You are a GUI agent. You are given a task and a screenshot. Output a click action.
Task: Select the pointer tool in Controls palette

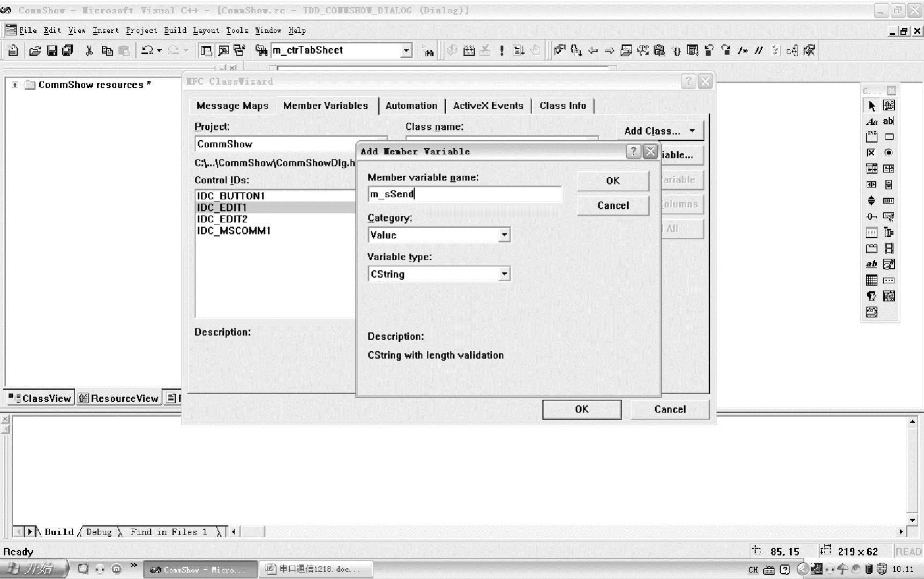pos(872,106)
